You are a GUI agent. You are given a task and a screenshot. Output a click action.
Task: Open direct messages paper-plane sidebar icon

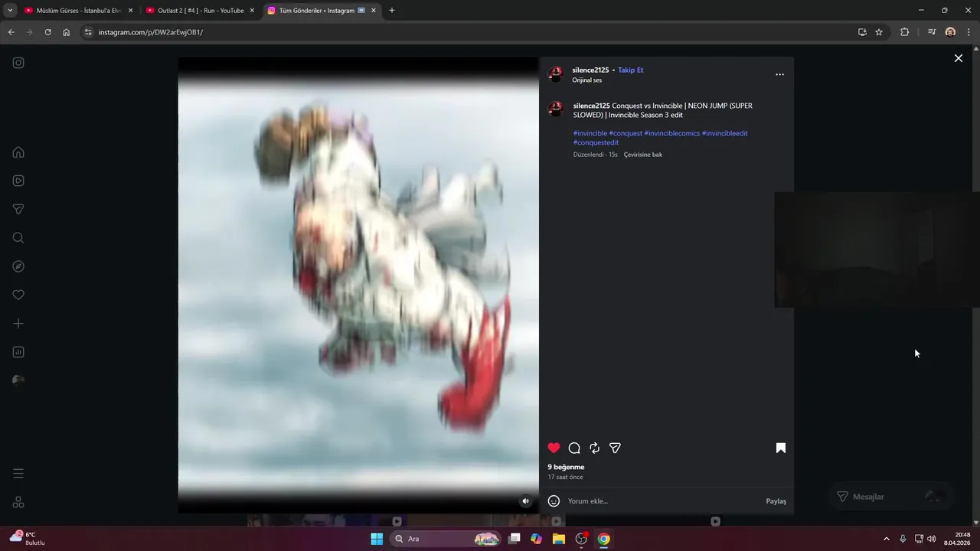18,210
